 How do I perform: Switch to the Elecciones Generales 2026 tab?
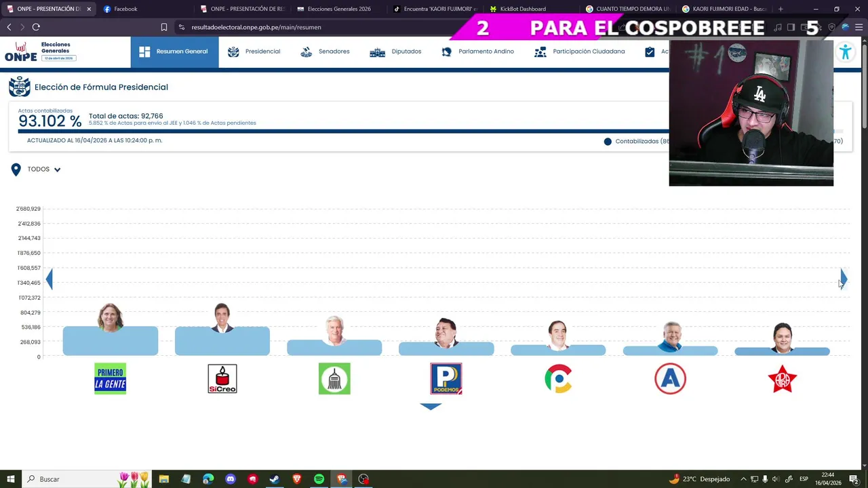(x=339, y=9)
